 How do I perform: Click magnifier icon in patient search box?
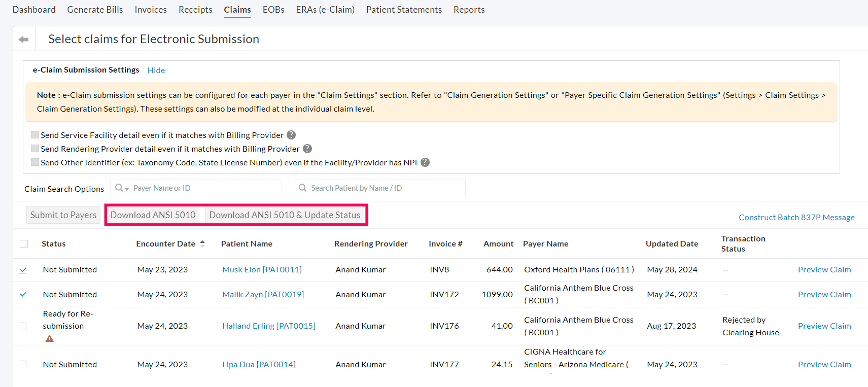point(302,188)
